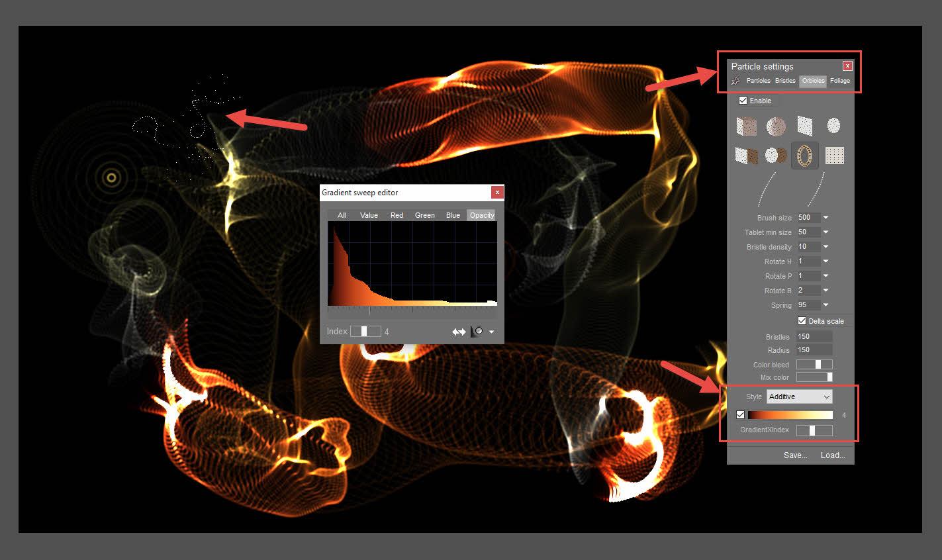Switch to the Foliage tab
This screenshot has width=942, height=560.
[839, 80]
